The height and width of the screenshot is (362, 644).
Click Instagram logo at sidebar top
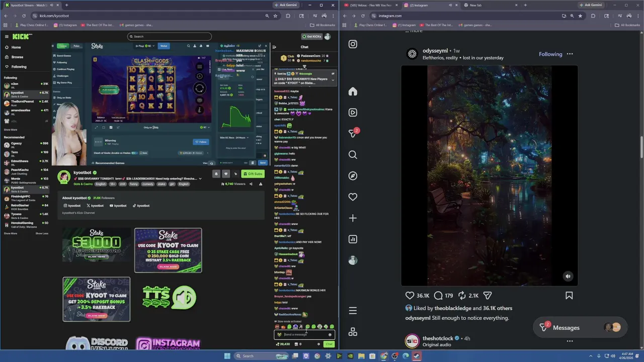point(353,44)
